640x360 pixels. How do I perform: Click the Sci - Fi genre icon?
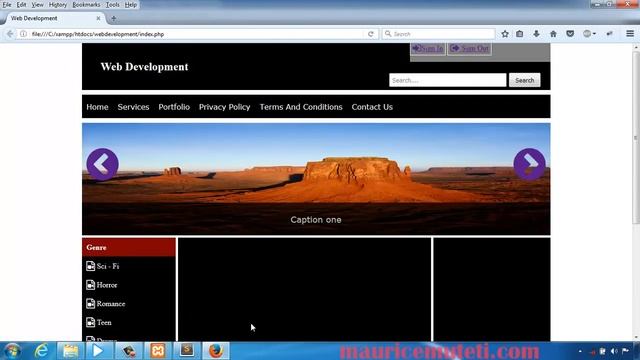pos(91,266)
